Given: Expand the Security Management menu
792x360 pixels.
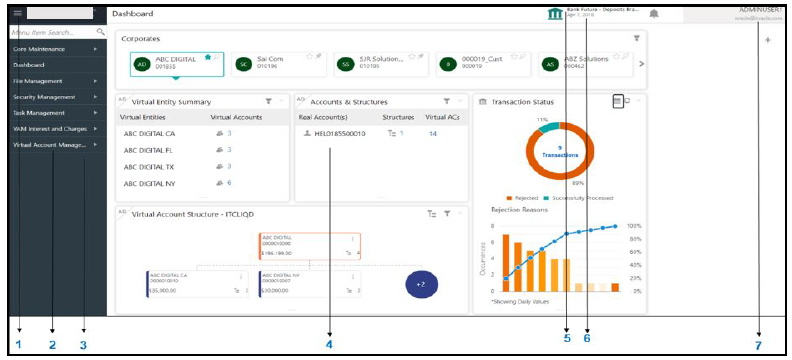Looking at the screenshot, I should pos(58,97).
